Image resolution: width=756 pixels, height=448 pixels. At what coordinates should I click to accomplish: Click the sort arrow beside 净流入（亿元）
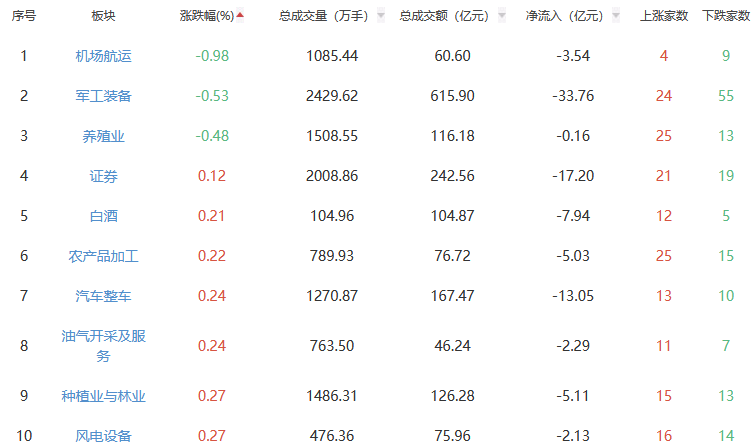pyautogui.click(x=615, y=17)
